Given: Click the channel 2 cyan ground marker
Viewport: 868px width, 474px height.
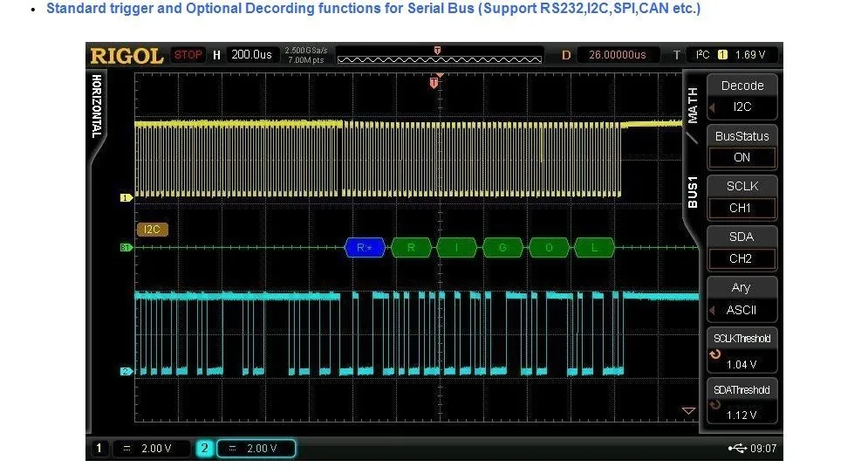Looking at the screenshot, I should [x=126, y=371].
